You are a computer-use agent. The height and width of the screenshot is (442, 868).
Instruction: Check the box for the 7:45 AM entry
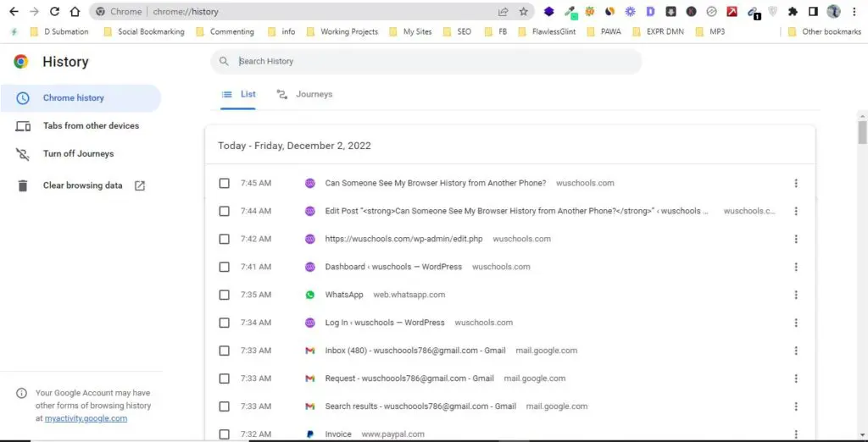point(224,183)
